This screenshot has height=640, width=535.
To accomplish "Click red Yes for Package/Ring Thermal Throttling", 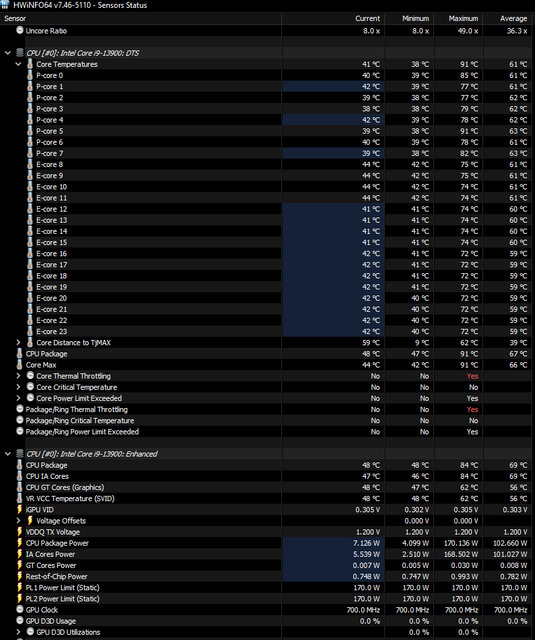I will tap(472, 409).
